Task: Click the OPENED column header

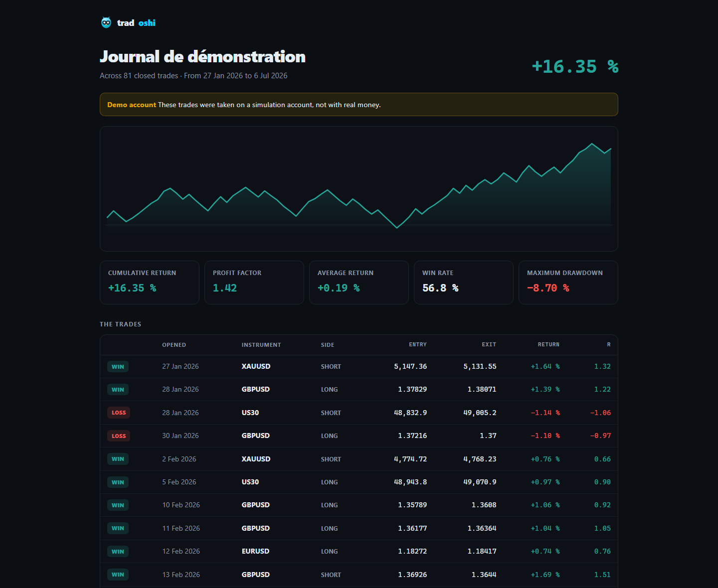Action: 174,345
